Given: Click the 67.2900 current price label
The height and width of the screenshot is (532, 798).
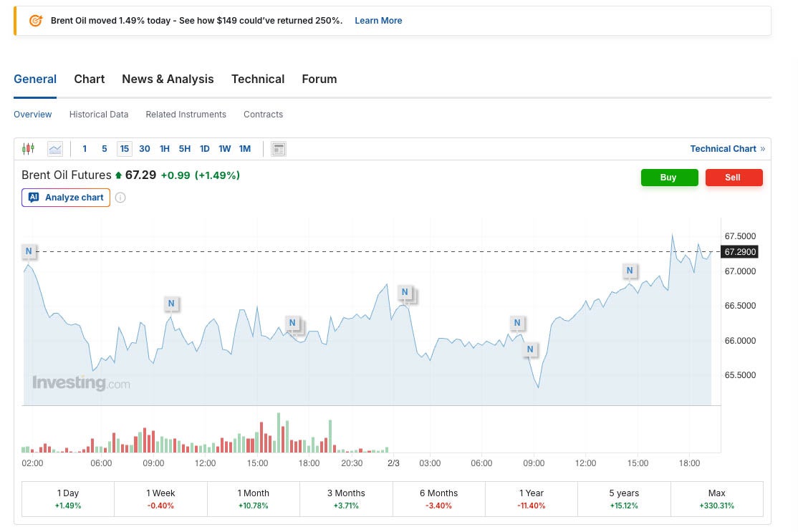Looking at the screenshot, I should 740,252.
